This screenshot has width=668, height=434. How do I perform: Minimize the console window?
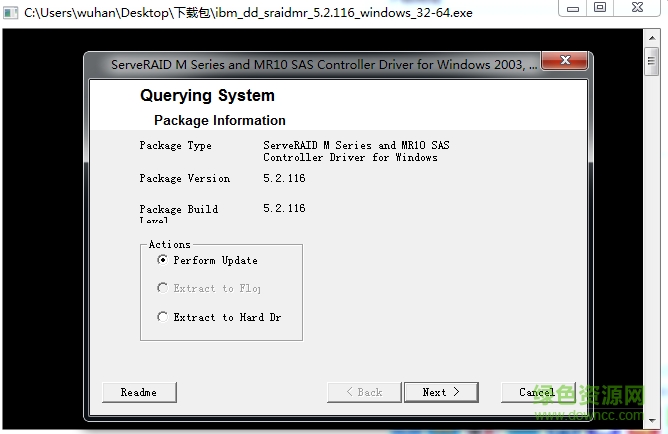573,8
